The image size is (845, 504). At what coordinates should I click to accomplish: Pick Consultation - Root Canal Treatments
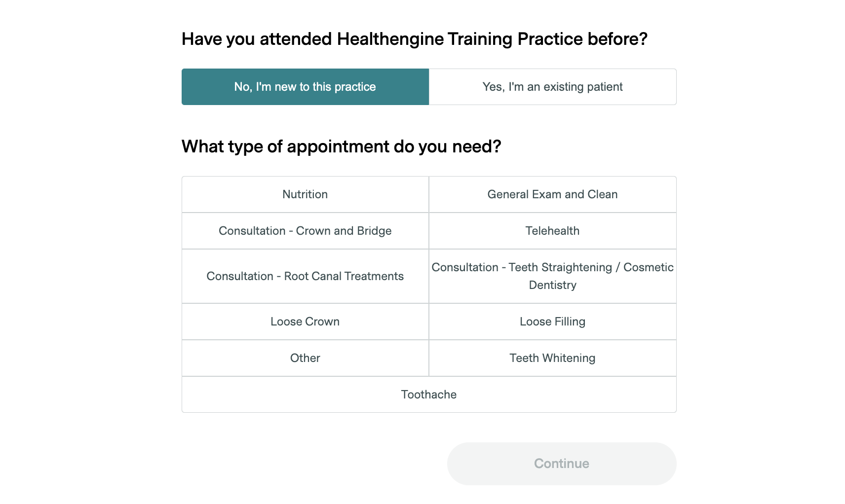(305, 276)
